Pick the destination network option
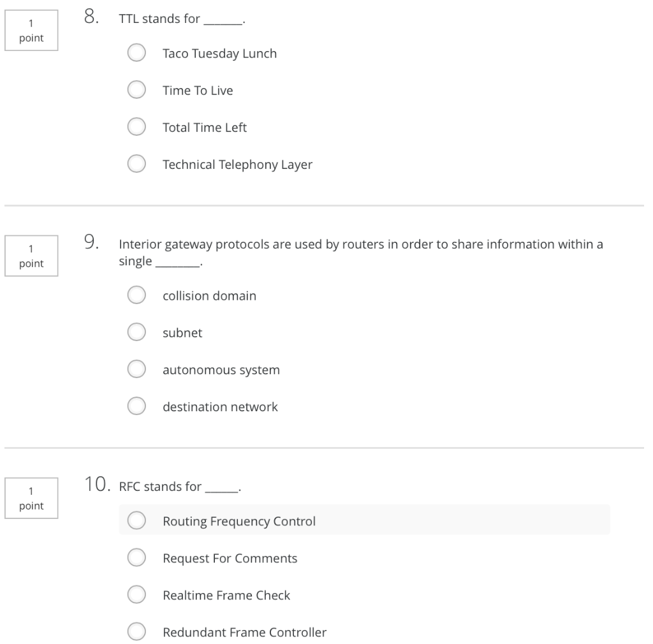The height and width of the screenshot is (644, 653). [x=136, y=406]
